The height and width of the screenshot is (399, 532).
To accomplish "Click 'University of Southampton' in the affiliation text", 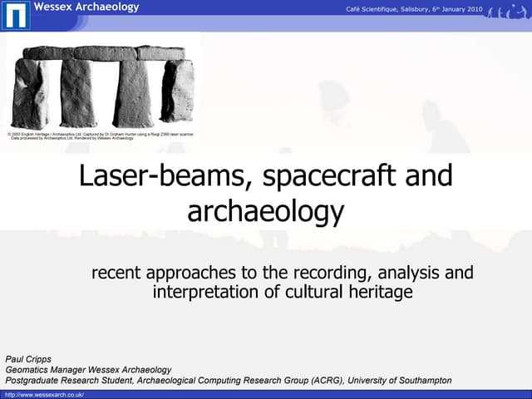I will click(x=400, y=381).
